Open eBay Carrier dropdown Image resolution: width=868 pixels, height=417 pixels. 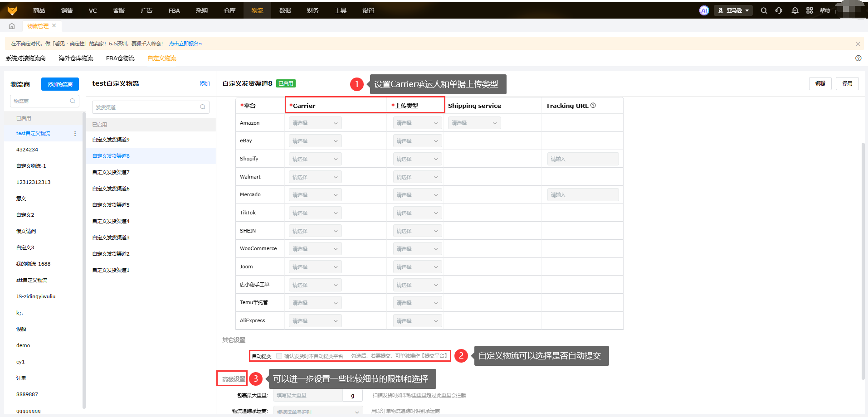(x=315, y=141)
